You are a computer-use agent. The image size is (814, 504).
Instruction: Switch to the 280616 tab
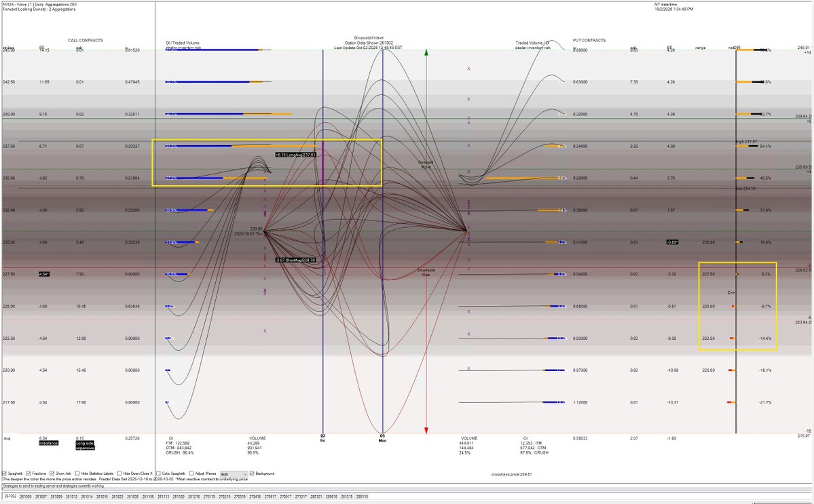point(332,497)
